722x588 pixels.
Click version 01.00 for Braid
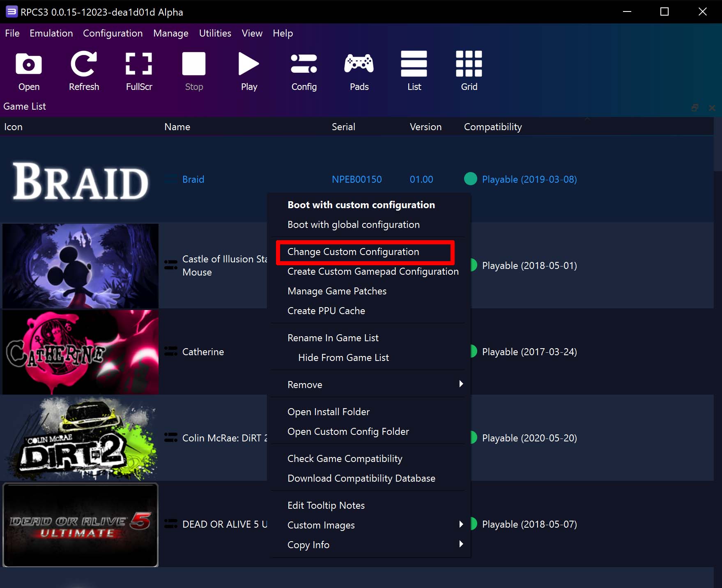pos(421,179)
